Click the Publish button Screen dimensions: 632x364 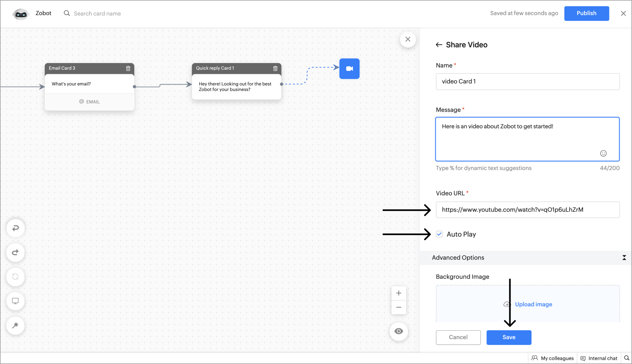pos(586,13)
